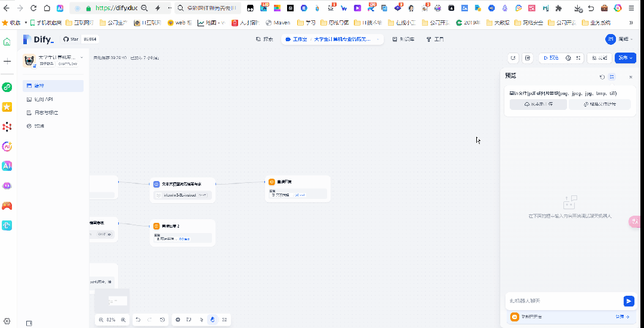
Task: Click the upload from local file button
Action: 538,104
